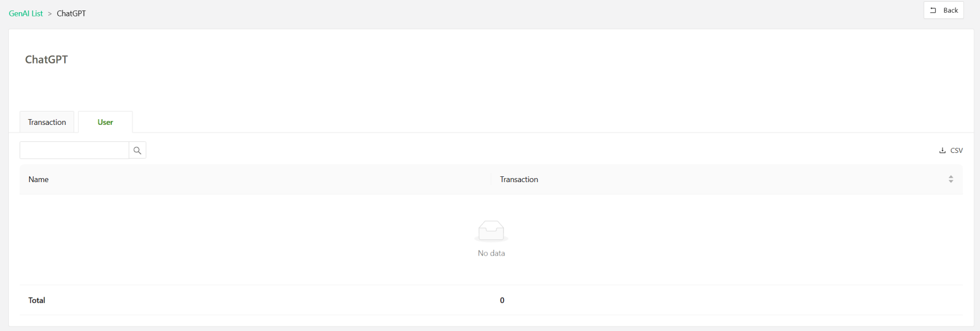The image size is (980, 331).
Task: Click the CSV download icon
Action: (x=942, y=151)
